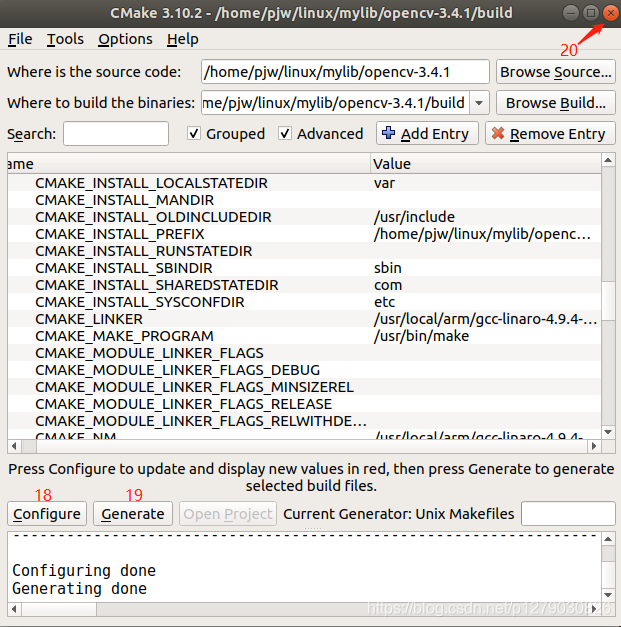Click Remove Entry cross icon button
This screenshot has height=627, width=621.
coord(550,134)
